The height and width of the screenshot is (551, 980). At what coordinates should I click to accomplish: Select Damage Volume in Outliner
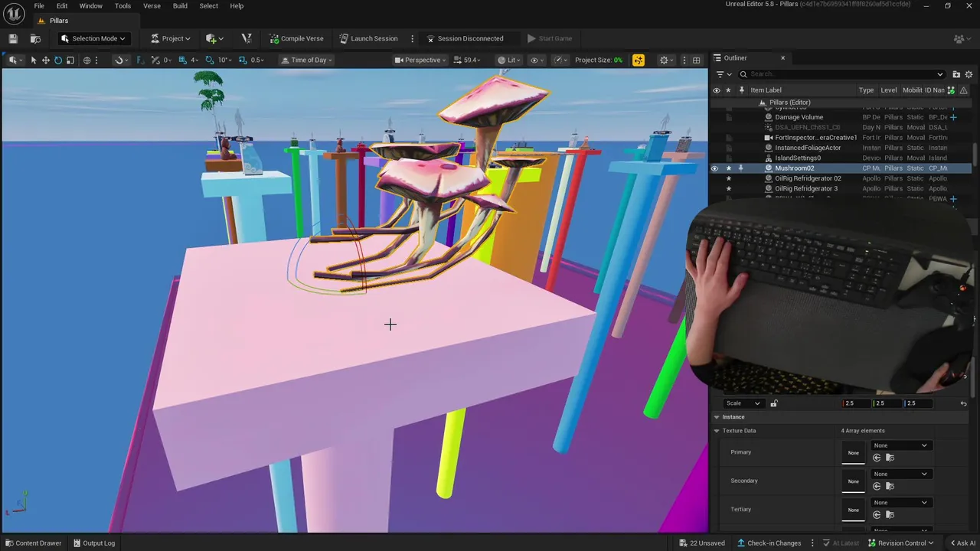point(799,117)
